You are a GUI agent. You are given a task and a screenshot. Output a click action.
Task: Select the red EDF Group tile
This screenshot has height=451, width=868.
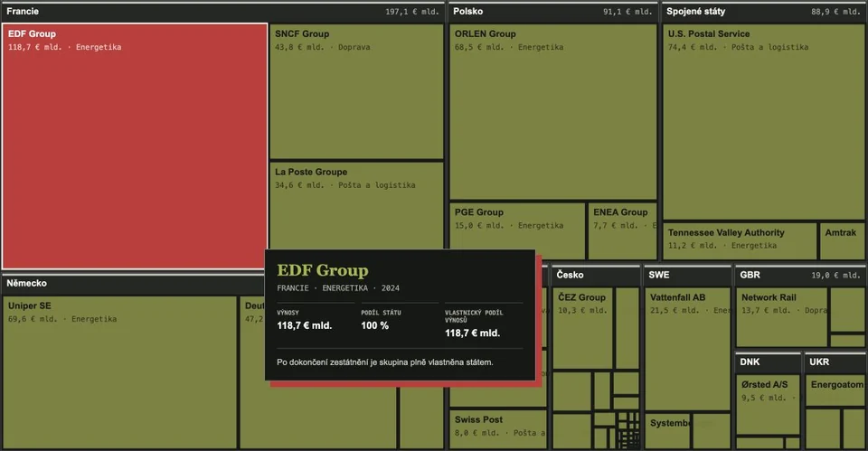coord(135,146)
